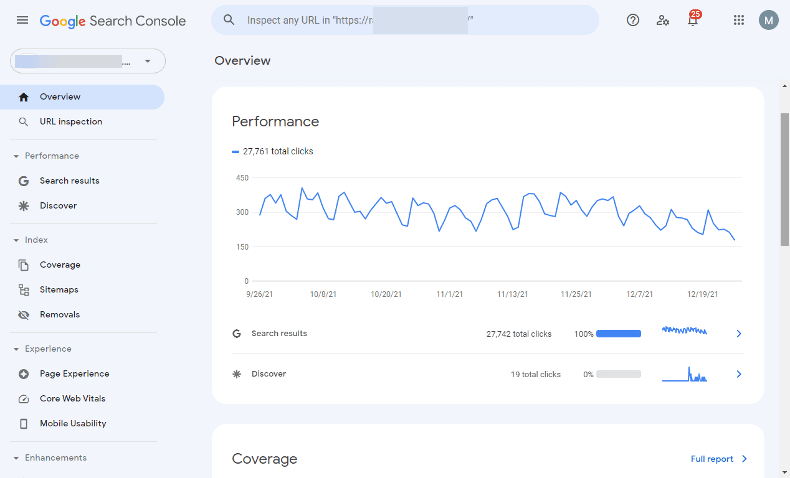Screen dimensions: 790x478
Task: Open Search results row chevron arrow
Action: click(x=739, y=333)
